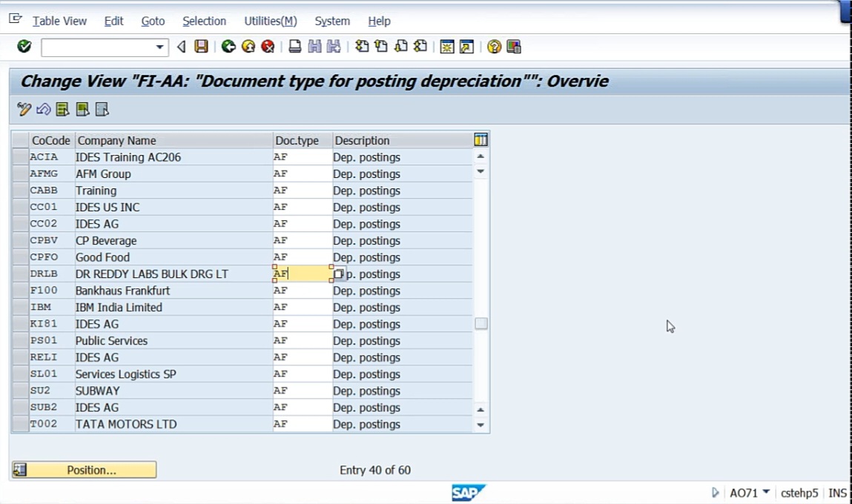Click the Find Next binoculars icon
Screen dimensions: 852x504
click(x=334, y=47)
